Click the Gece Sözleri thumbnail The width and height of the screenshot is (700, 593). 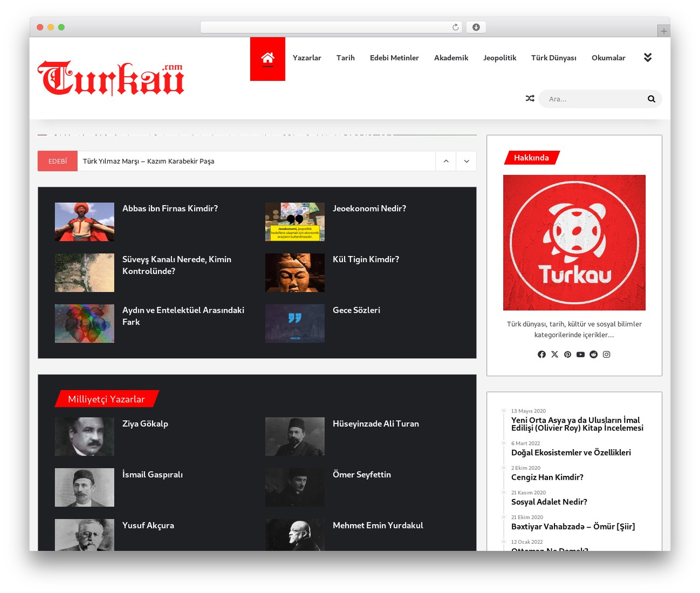[295, 324]
